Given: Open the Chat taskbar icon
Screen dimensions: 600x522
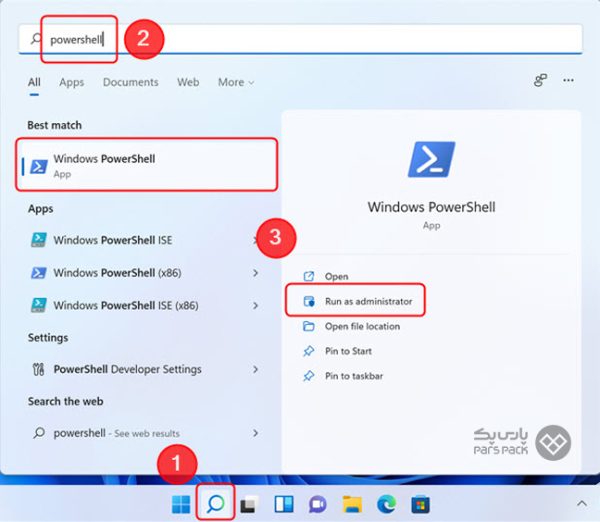Looking at the screenshot, I should coord(316,503).
